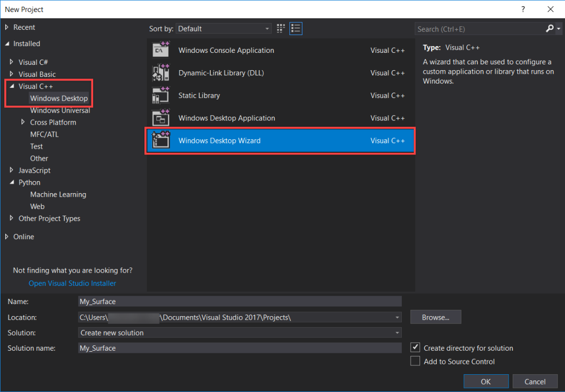Uncheck Create directory for solution
Image resolution: width=565 pixels, height=392 pixels.
[415, 348]
